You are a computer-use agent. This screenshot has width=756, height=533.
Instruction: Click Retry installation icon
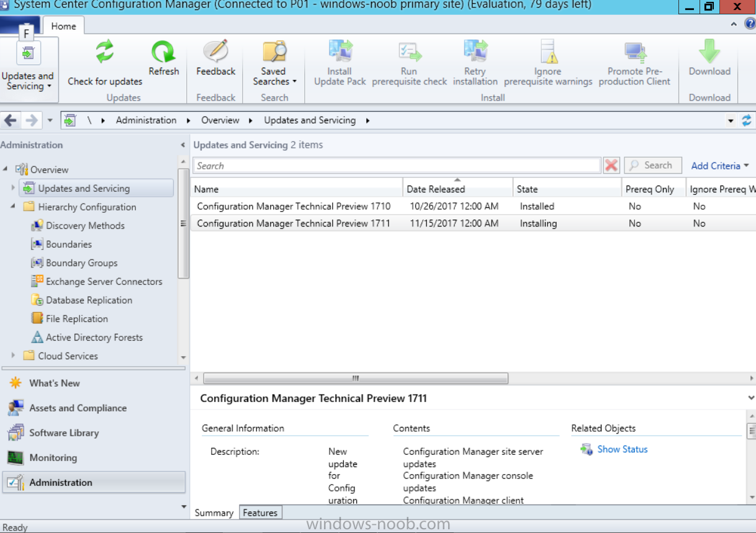click(x=475, y=52)
